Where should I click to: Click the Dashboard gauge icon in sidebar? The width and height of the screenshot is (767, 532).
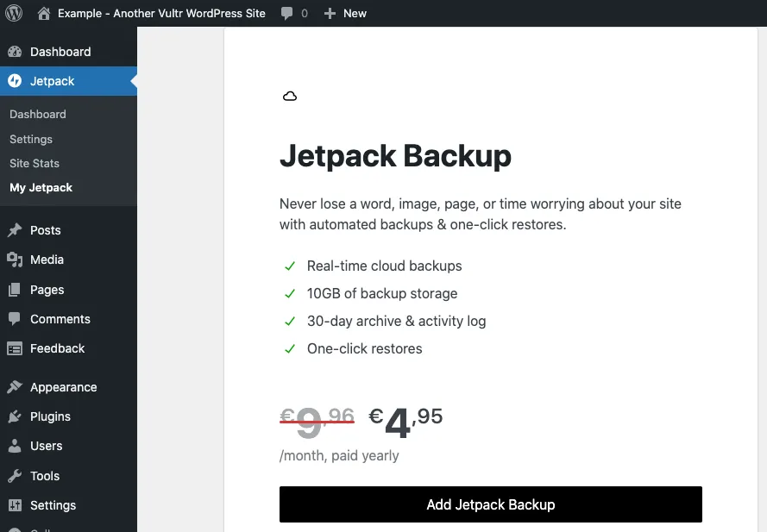(15, 52)
